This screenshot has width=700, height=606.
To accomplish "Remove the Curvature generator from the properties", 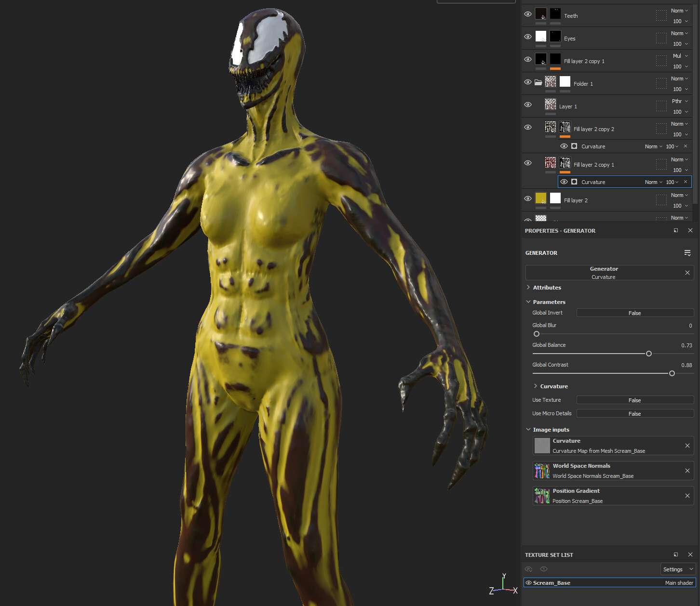I will point(687,273).
